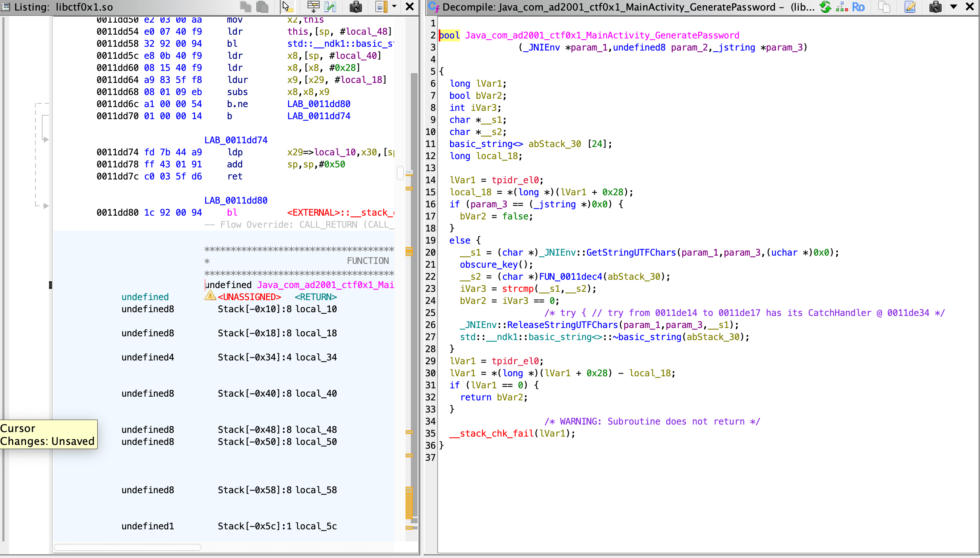Click the Decompile panel Cf icon
The image size is (980, 558).
point(434,6)
